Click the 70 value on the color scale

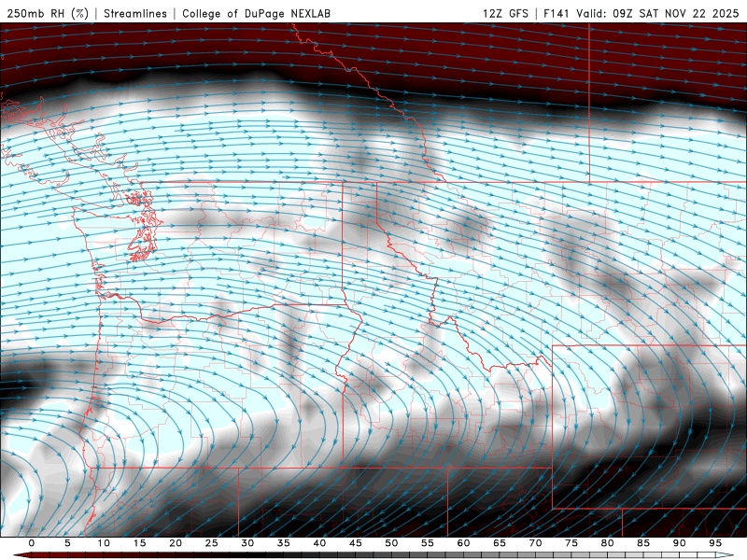(x=535, y=543)
